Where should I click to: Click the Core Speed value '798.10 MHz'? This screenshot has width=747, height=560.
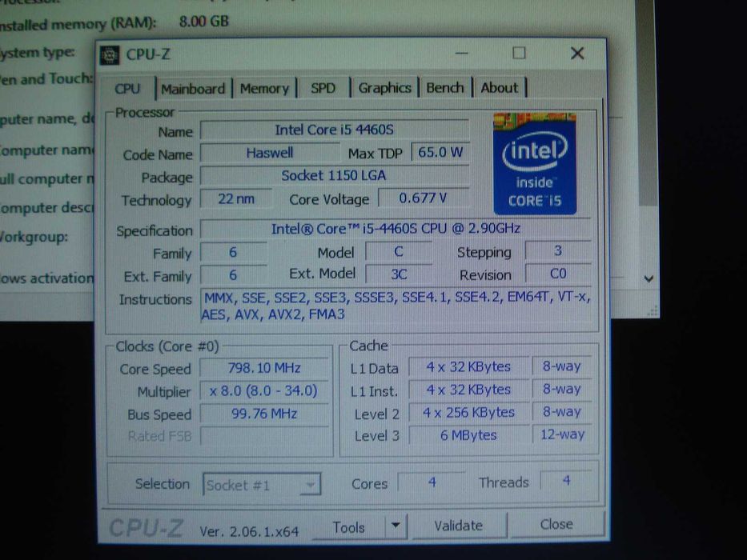(x=264, y=368)
